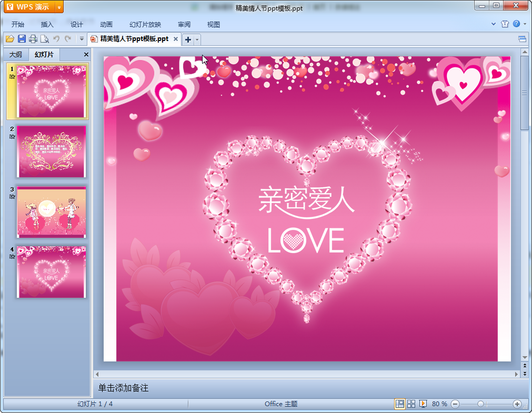The height and width of the screenshot is (413, 532).
Task: Collapse ribbon with the chevron arrow
Action: tap(494, 24)
